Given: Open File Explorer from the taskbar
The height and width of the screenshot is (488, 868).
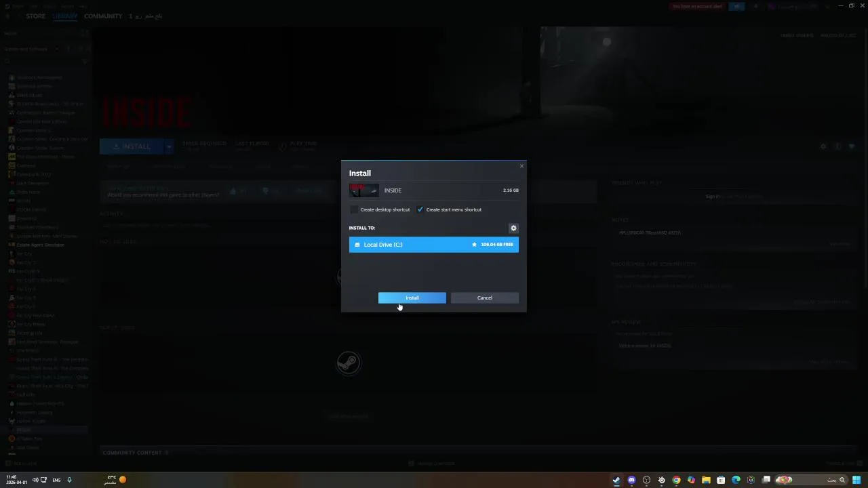Looking at the screenshot, I should pyautogui.click(x=706, y=480).
